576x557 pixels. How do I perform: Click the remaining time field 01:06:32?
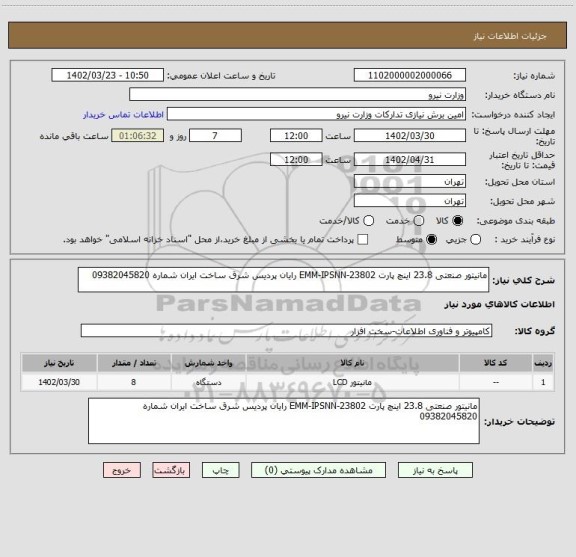tap(137, 136)
